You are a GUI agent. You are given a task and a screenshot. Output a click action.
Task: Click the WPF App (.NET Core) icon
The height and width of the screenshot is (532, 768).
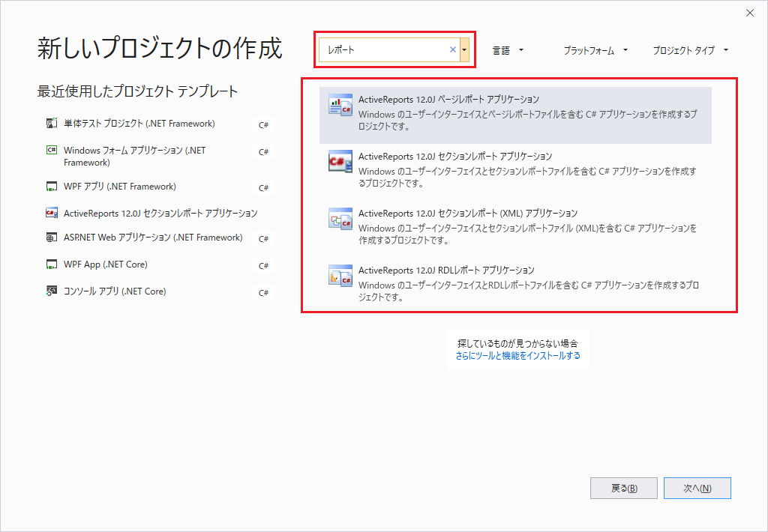click(x=52, y=265)
